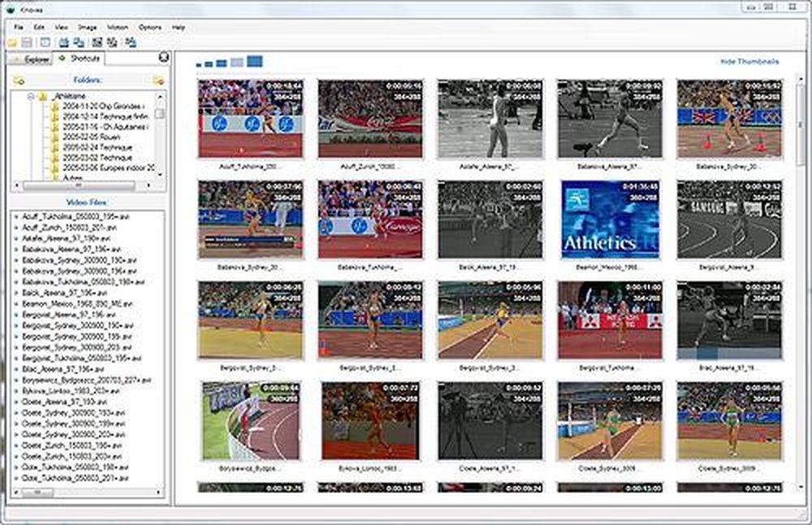
Task: Choose the medium thumbnail size icon
Action: (x=221, y=63)
